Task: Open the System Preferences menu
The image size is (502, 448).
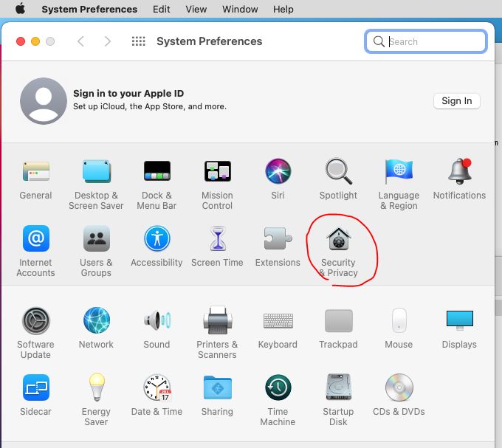Action: [x=89, y=10]
